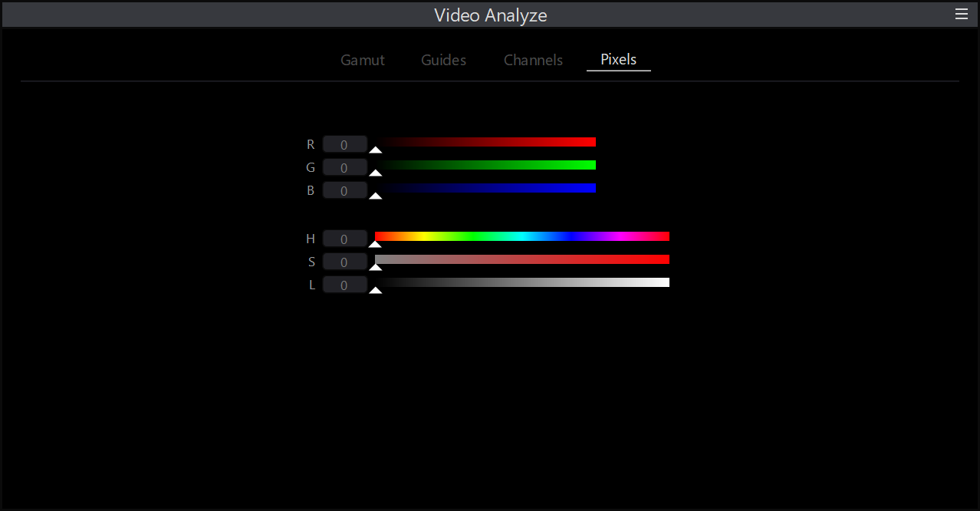The height and width of the screenshot is (511, 980).
Task: Click the red channel gradient bar
Action: [485, 142]
